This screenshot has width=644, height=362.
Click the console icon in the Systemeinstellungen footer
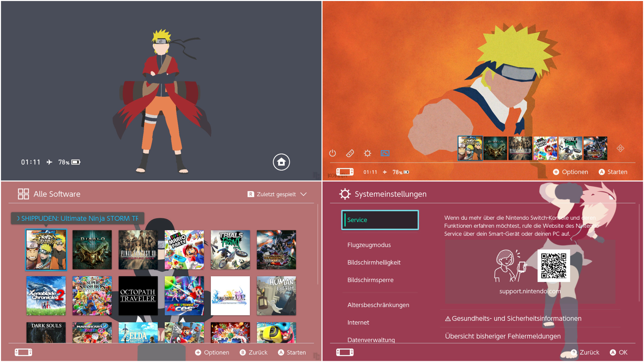(345, 352)
